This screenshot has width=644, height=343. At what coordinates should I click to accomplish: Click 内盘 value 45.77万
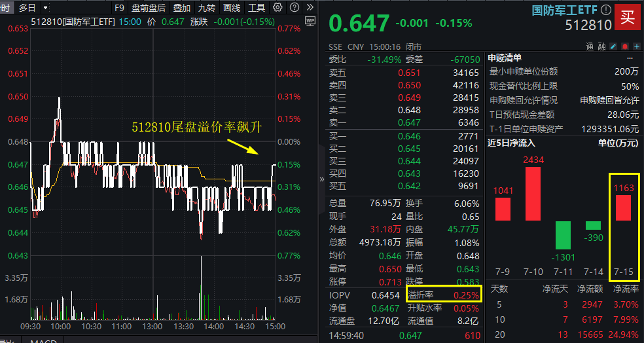point(463,229)
